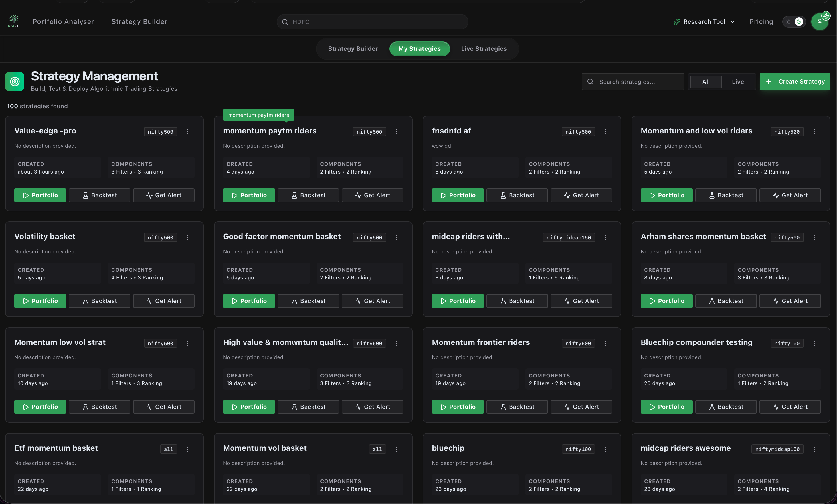Open more options for Momentum and low vol riders
The width and height of the screenshot is (837, 504).
tap(814, 132)
